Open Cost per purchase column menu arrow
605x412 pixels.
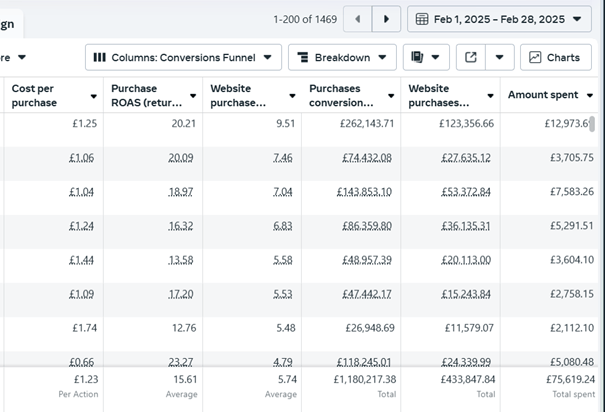click(93, 96)
